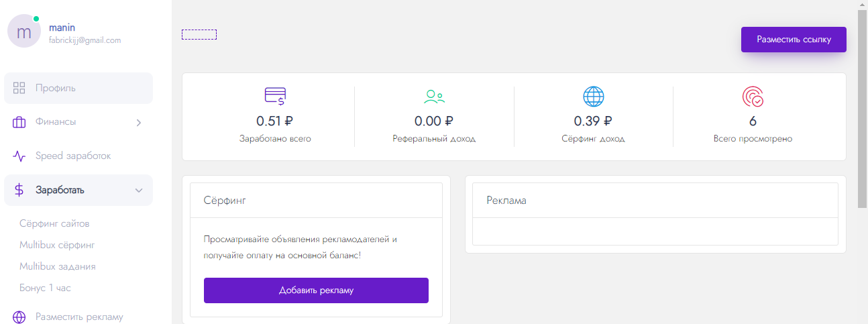Viewport: 868px width, 324px height.
Task: Click the referral users icon
Action: pos(434,97)
